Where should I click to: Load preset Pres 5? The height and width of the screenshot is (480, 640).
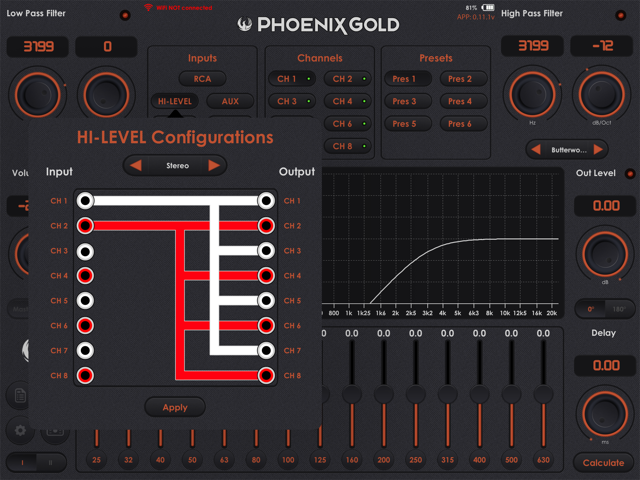pyautogui.click(x=408, y=124)
